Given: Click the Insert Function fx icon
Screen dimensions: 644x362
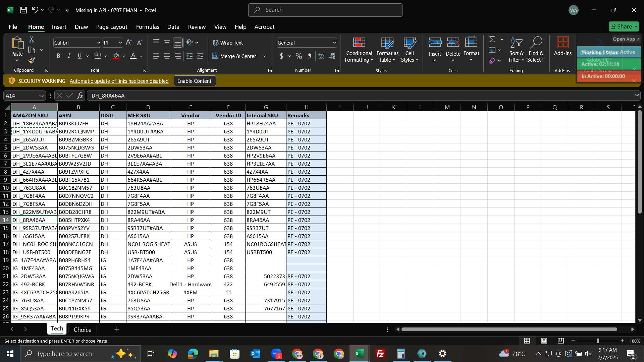Looking at the screenshot, I should coord(80,96).
